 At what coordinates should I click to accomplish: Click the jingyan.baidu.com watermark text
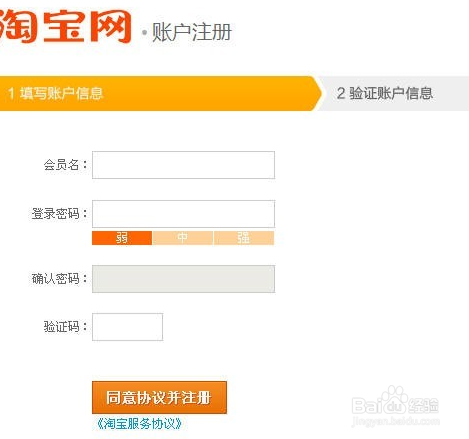(x=396, y=421)
